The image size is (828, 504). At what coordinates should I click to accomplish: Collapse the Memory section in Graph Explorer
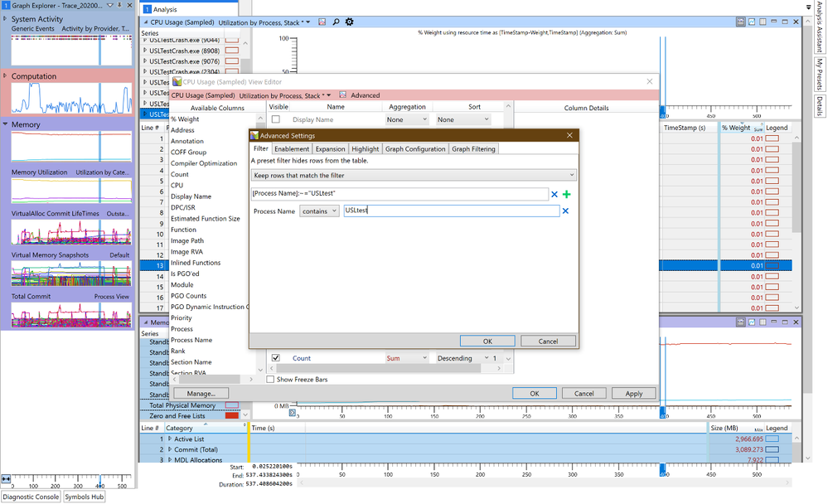coord(5,124)
